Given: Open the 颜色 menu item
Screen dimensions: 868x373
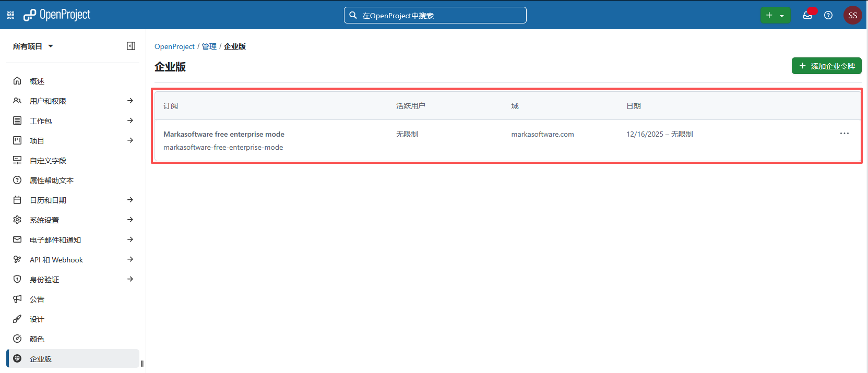Looking at the screenshot, I should tap(73, 339).
